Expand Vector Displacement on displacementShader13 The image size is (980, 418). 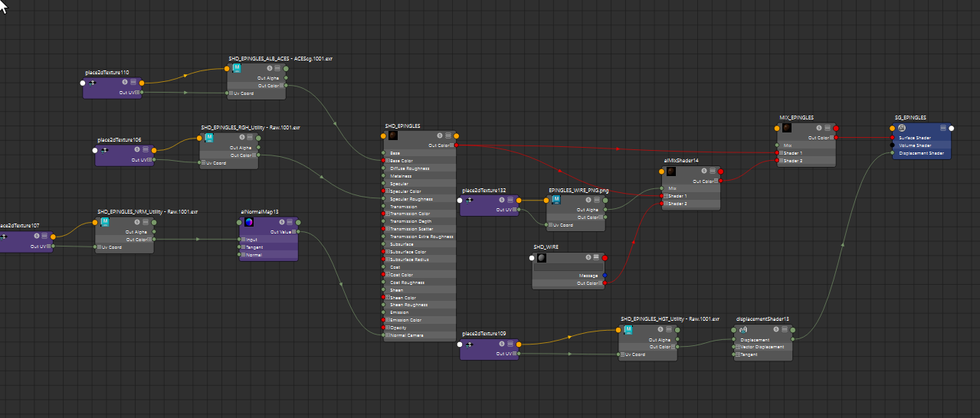(738, 347)
